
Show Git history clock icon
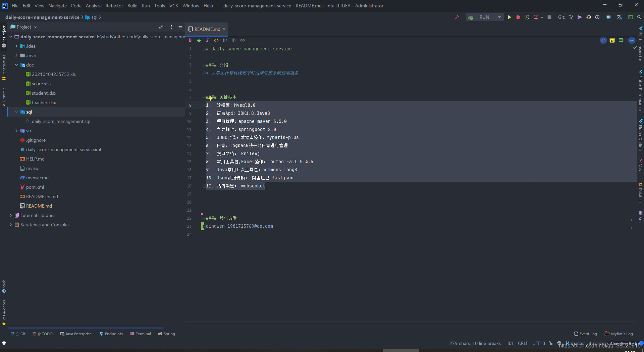point(589,17)
